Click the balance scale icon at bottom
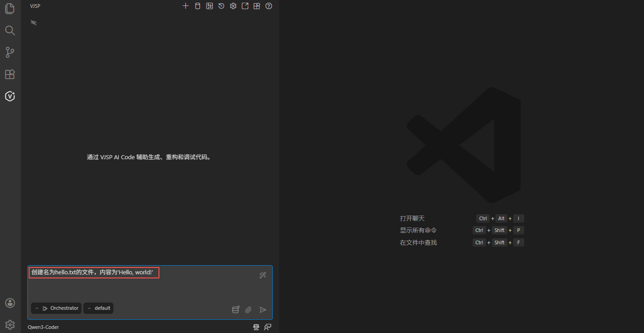Image resolution: width=644 pixels, height=333 pixels. click(x=256, y=327)
